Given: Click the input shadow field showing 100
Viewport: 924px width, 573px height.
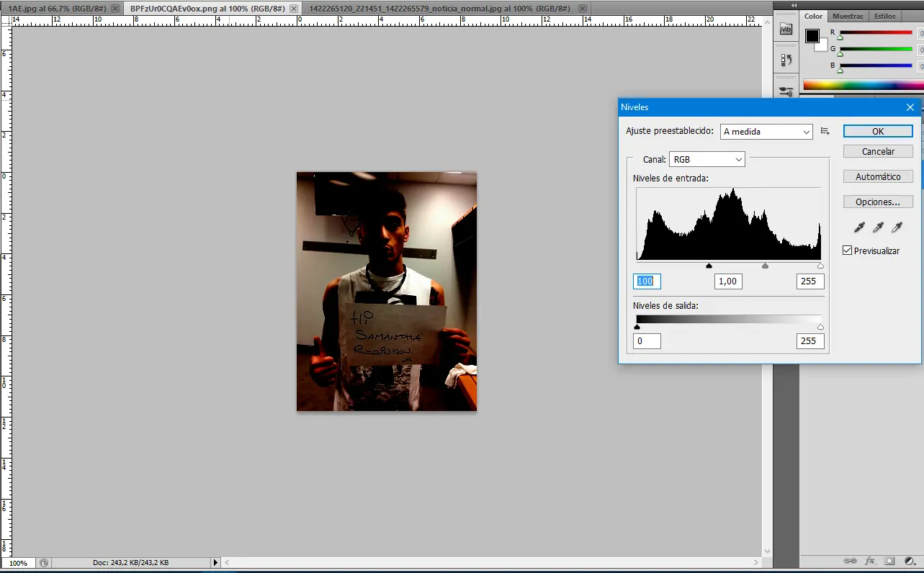Looking at the screenshot, I should coord(647,281).
